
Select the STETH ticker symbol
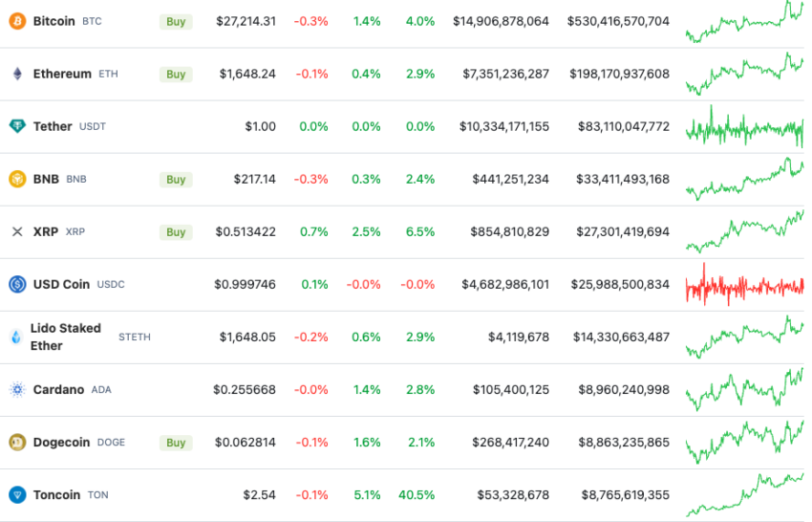[135, 337]
